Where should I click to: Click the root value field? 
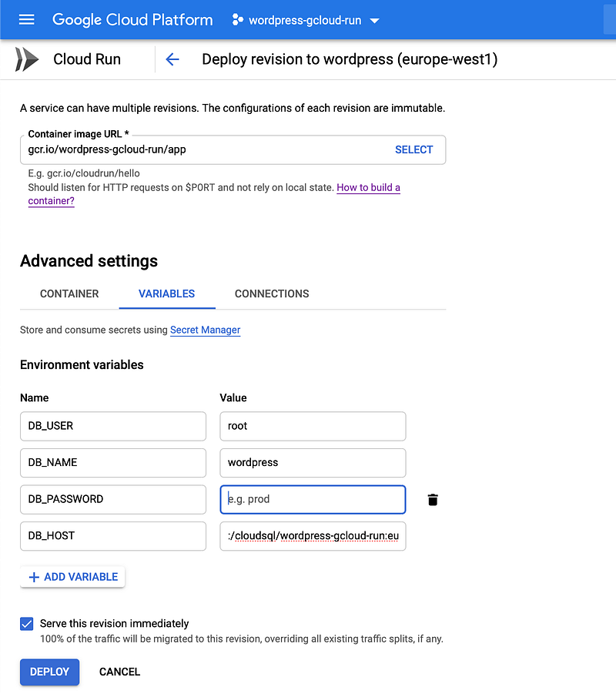[313, 426]
